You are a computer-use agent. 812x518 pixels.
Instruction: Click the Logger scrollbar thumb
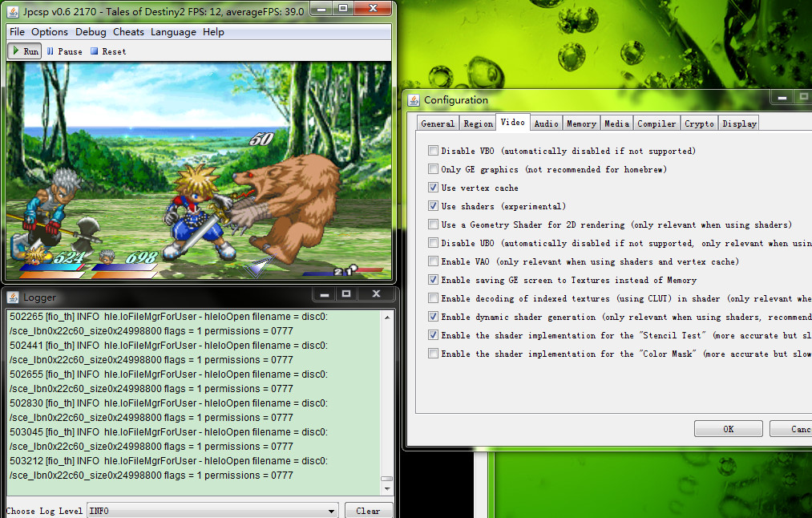click(x=387, y=479)
